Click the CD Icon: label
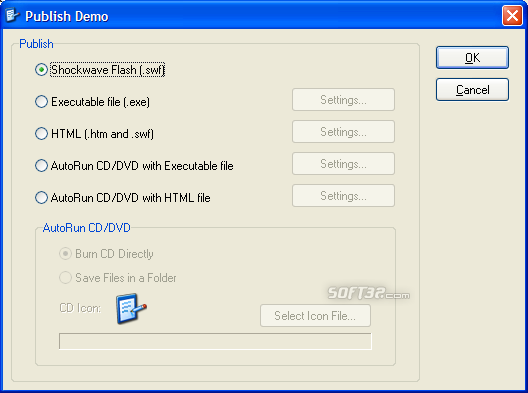The width and height of the screenshot is (528, 393). (80, 308)
